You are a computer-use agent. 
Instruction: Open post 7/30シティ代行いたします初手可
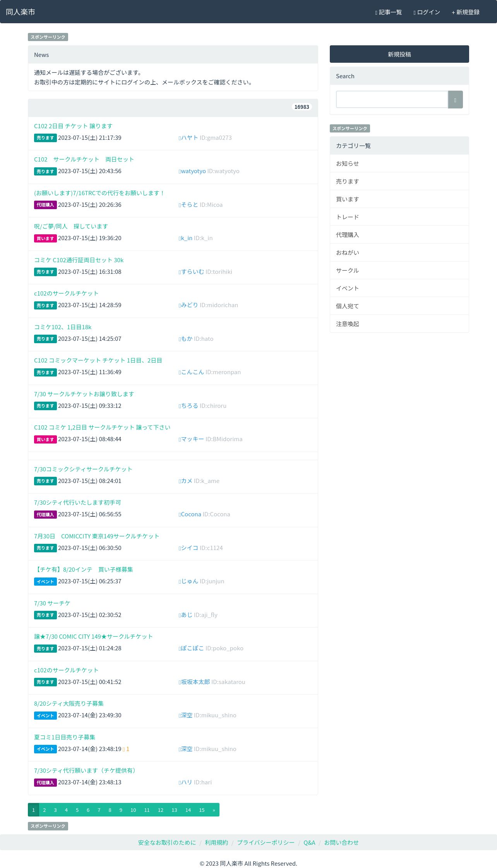point(77,502)
